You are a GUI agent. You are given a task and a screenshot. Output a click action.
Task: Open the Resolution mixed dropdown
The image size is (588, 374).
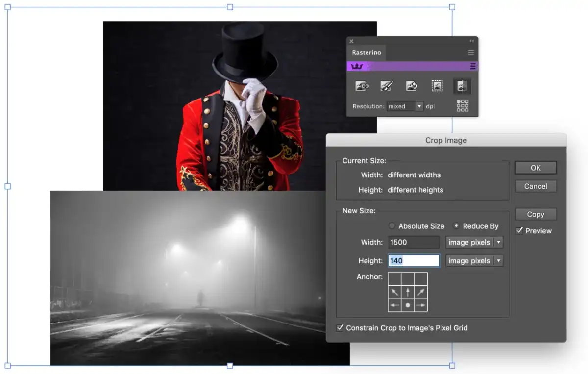[405, 106]
